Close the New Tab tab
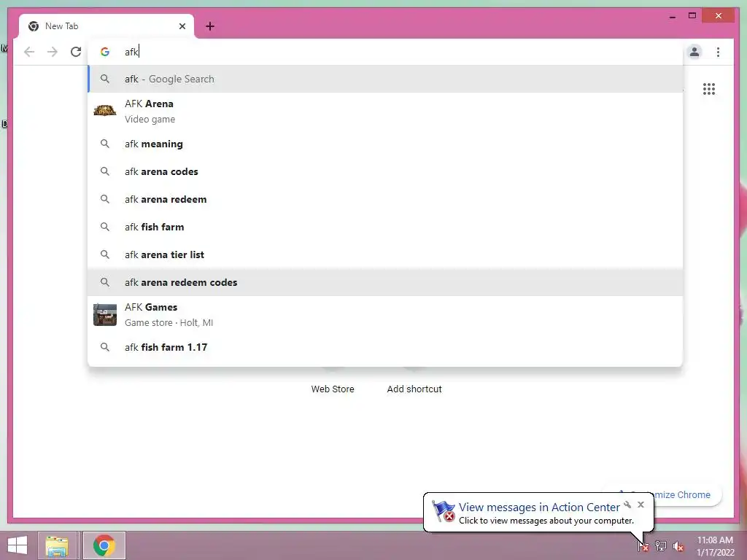Screen dimensions: 747x560 [x=182, y=26]
